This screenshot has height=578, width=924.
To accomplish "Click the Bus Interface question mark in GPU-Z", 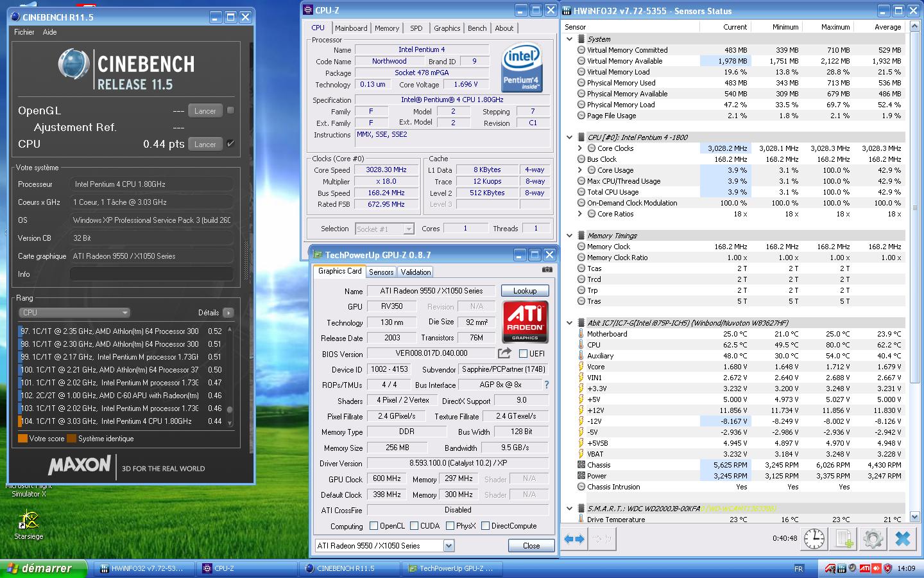I will point(547,385).
